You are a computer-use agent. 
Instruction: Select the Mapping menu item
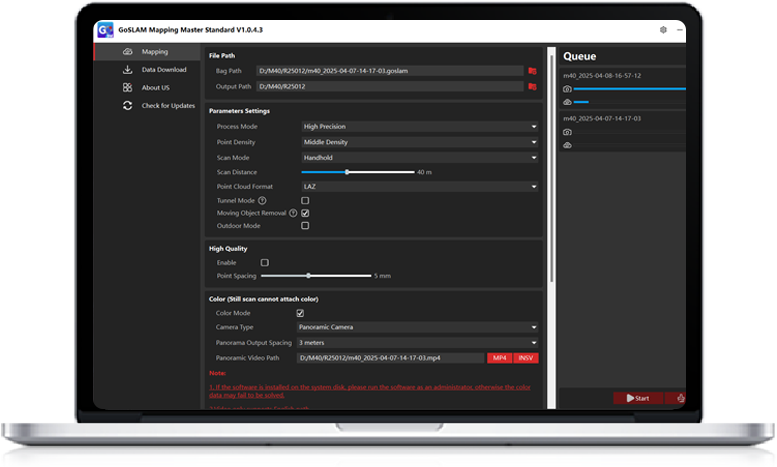pyautogui.click(x=147, y=52)
